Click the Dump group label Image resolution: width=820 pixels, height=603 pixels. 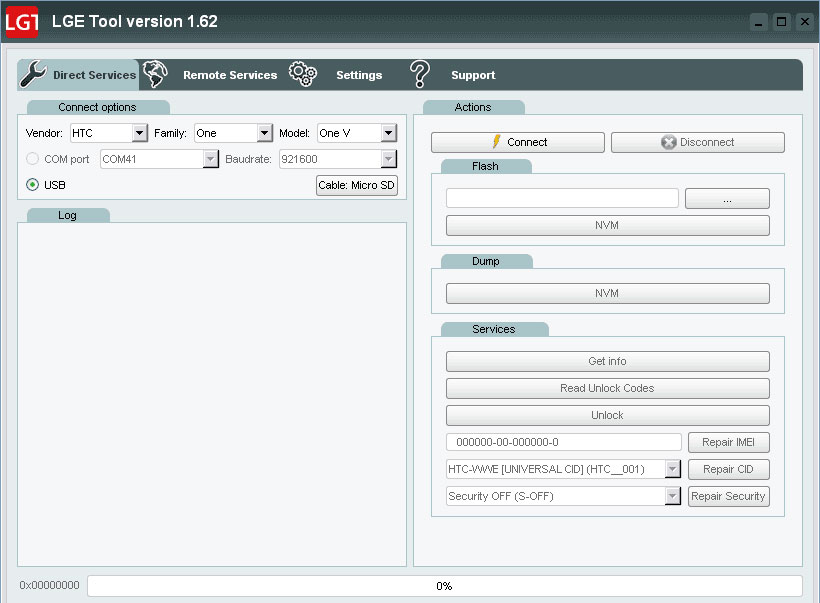486,261
